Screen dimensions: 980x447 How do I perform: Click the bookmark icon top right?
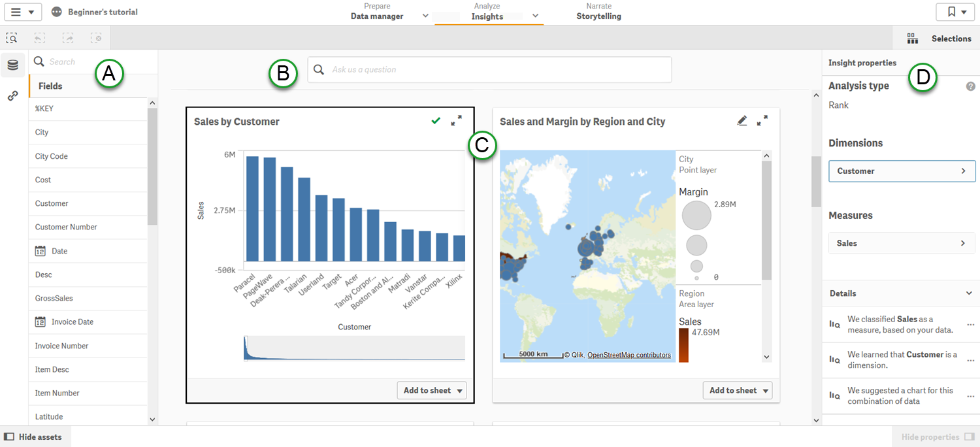(951, 11)
